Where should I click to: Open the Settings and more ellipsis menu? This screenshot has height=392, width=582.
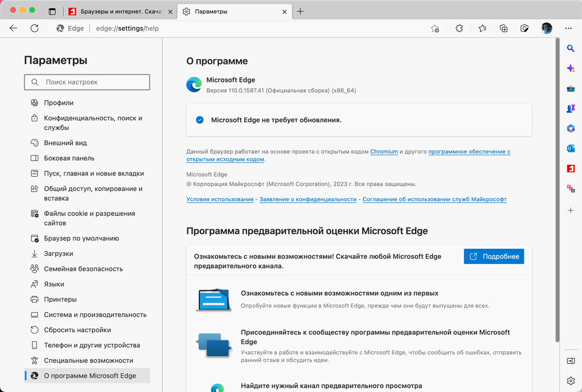568,29
